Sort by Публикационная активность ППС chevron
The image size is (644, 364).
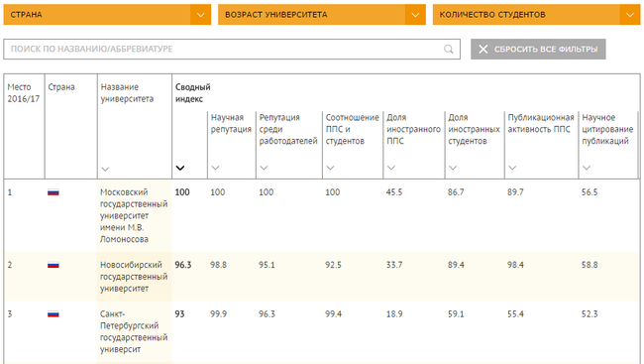click(x=512, y=168)
